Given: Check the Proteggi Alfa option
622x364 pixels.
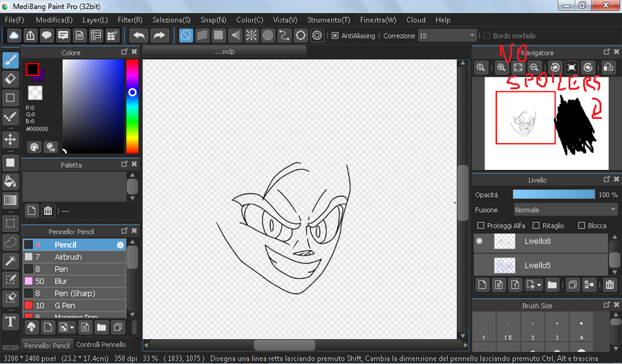Looking at the screenshot, I should point(481,226).
